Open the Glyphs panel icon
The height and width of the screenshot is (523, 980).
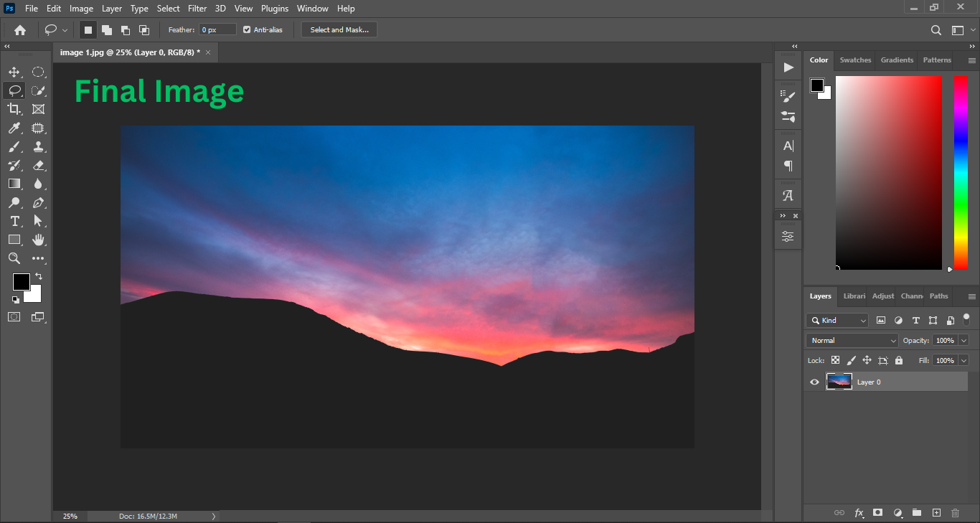(x=788, y=195)
